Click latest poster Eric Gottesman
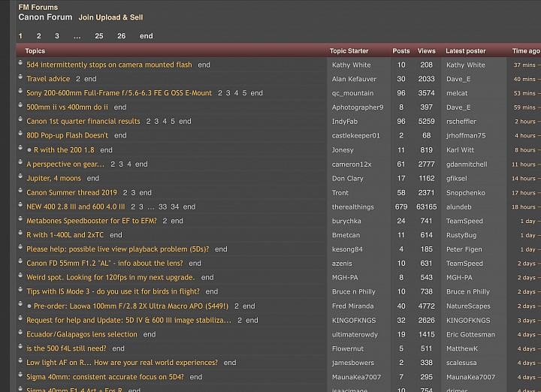Image resolution: width=541 pixels, height=392 pixels. [470, 334]
